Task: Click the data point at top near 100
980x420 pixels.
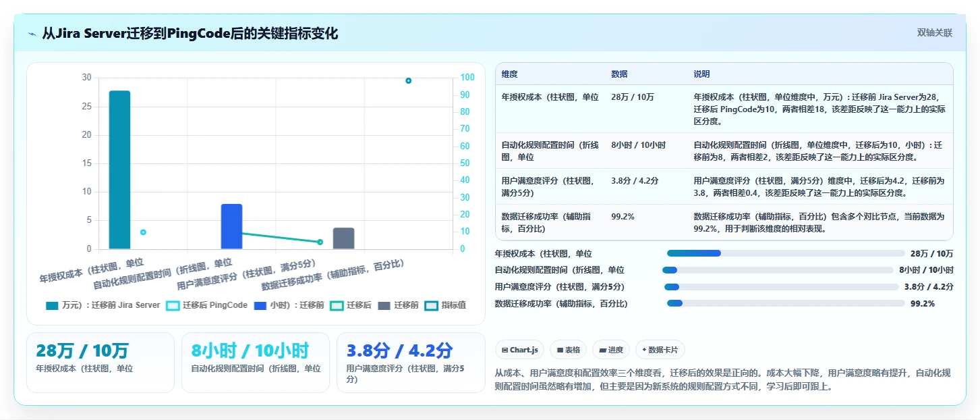Action: [x=408, y=80]
